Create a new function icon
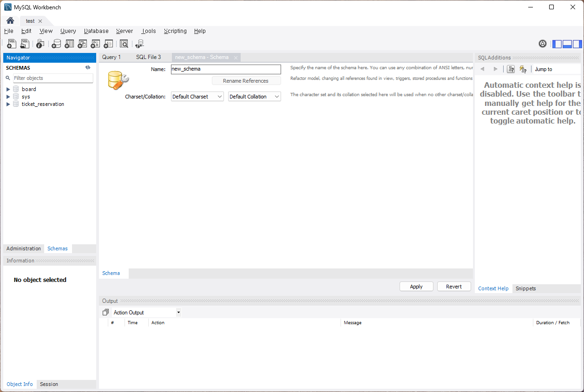 [108, 44]
